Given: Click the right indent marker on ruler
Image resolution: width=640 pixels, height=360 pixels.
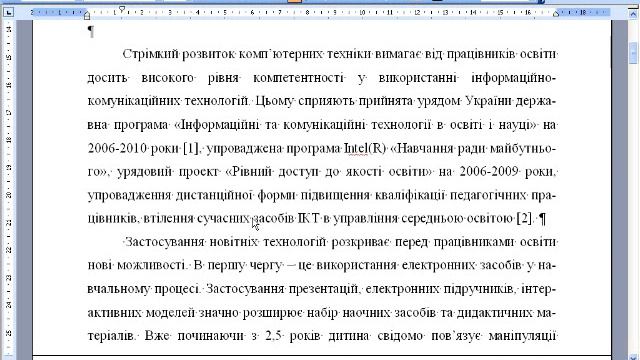Looking at the screenshot, I should point(556,15).
